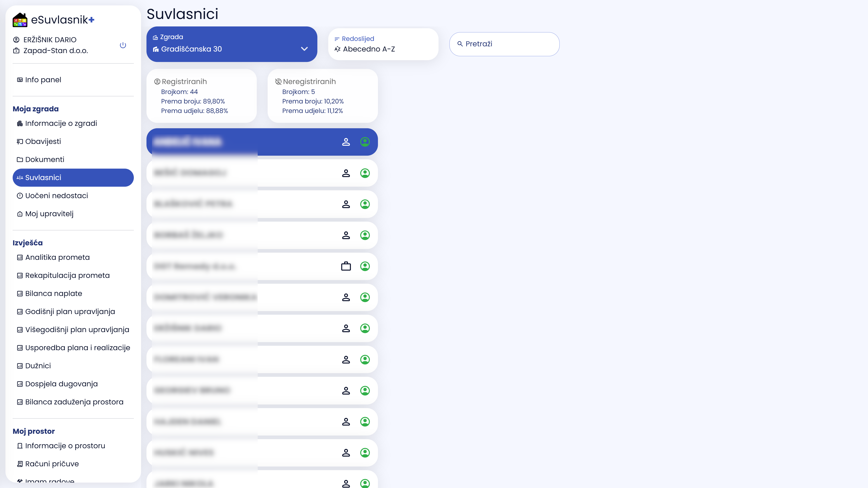This screenshot has width=868, height=488.
Task: Expand the Zgrada building selector chevron
Action: coord(304,49)
